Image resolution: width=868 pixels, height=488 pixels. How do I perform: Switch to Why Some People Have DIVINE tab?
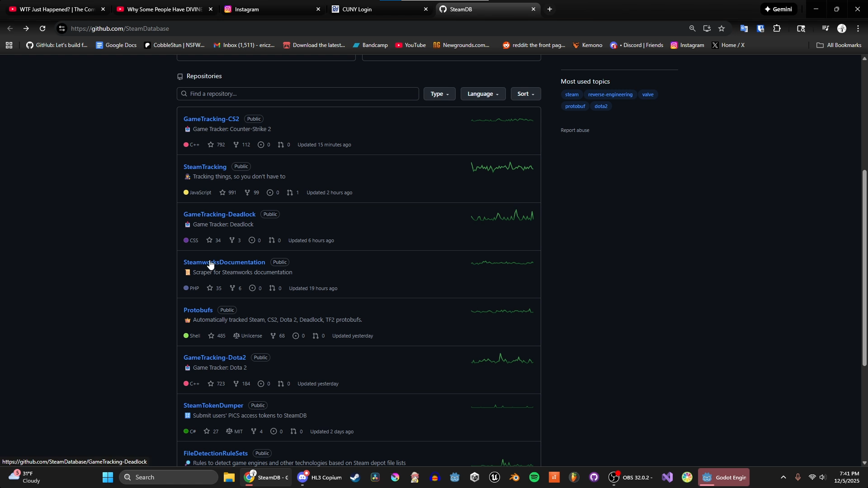(x=165, y=9)
